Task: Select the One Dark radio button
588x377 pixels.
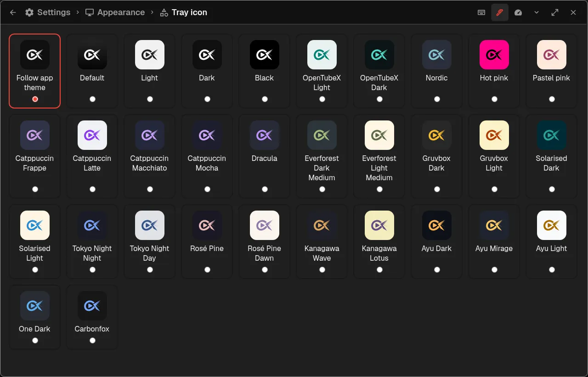Action: 35,340
